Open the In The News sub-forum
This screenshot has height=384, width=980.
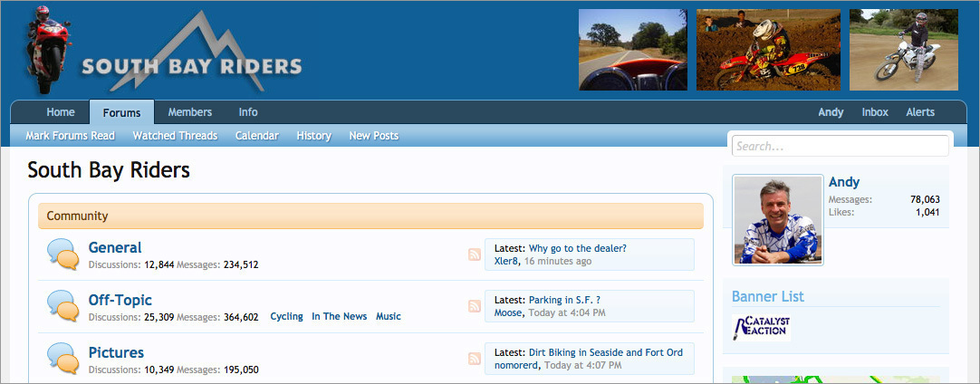click(x=340, y=316)
